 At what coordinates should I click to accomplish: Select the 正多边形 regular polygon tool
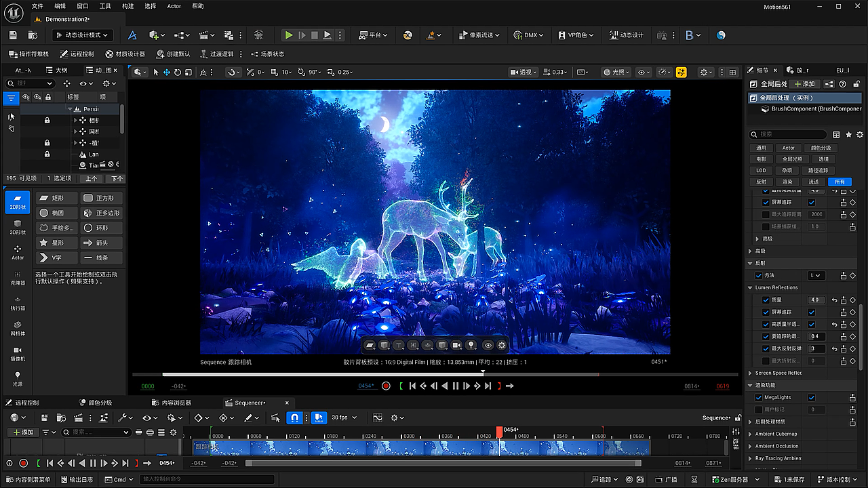point(102,213)
